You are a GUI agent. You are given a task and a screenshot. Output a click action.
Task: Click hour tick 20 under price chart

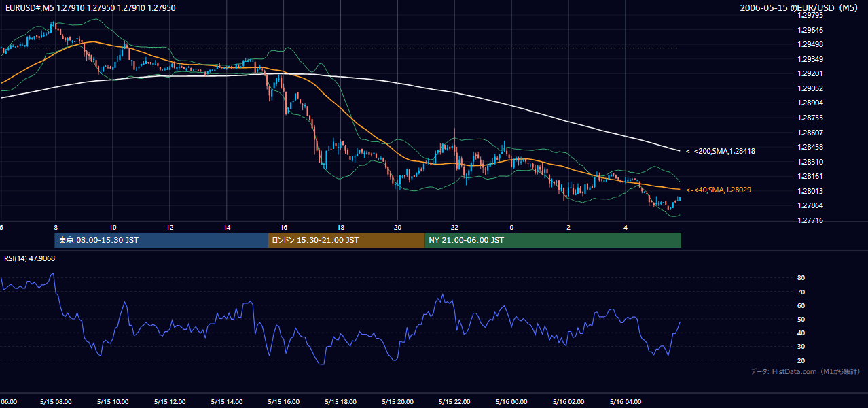click(398, 227)
